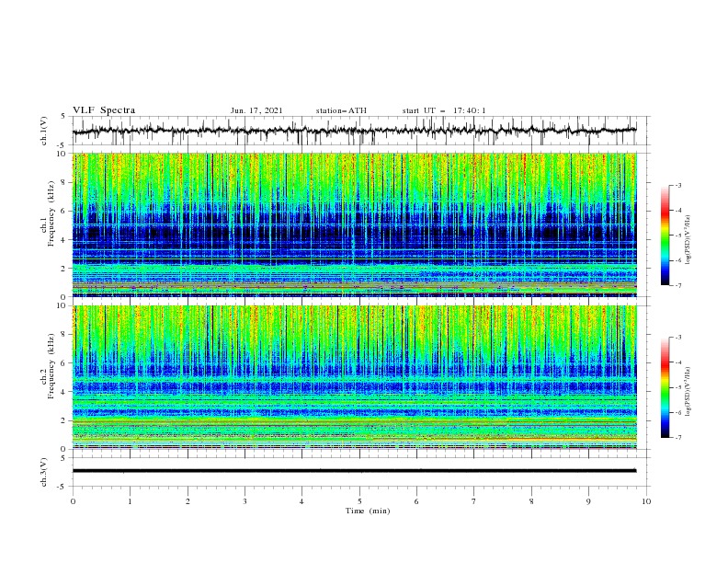Click time axis tick label "0"
The height and width of the screenshot is (563, 728).
point(73,501)
